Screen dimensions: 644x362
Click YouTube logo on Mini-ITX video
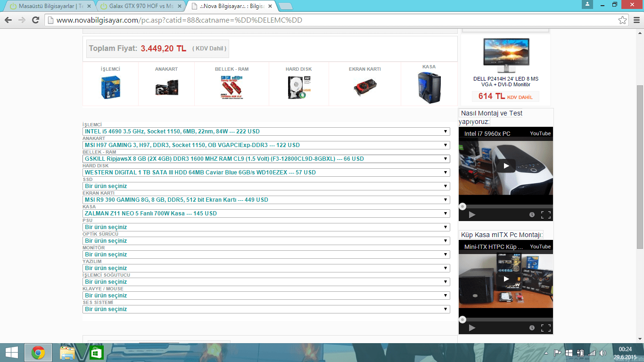coord(540,247)
